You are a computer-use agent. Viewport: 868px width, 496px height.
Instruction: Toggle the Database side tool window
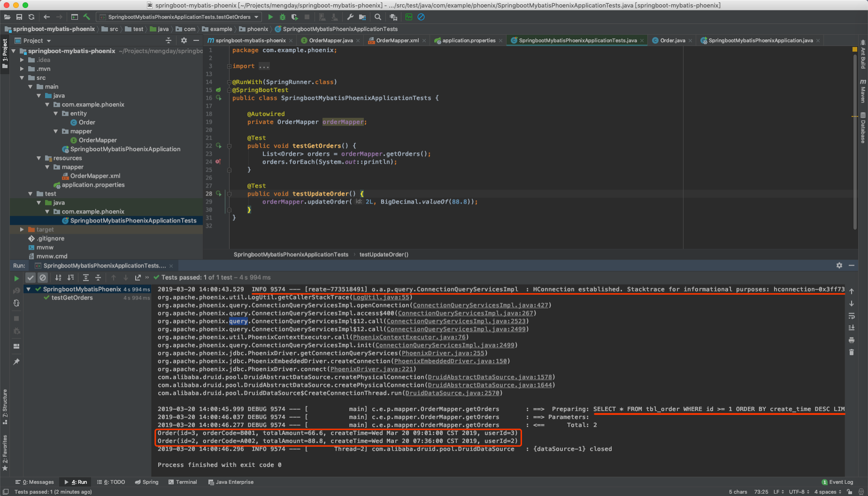(863, 128)
